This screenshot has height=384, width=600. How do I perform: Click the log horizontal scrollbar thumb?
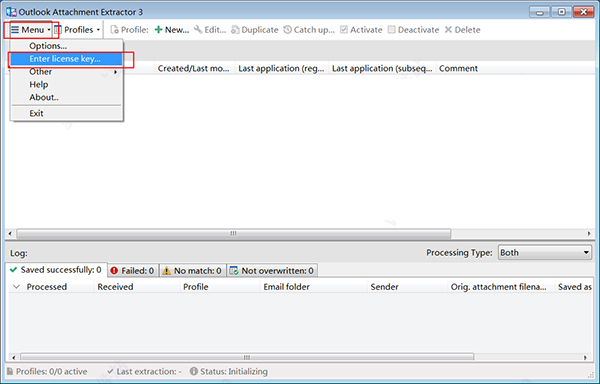point(247,358)
